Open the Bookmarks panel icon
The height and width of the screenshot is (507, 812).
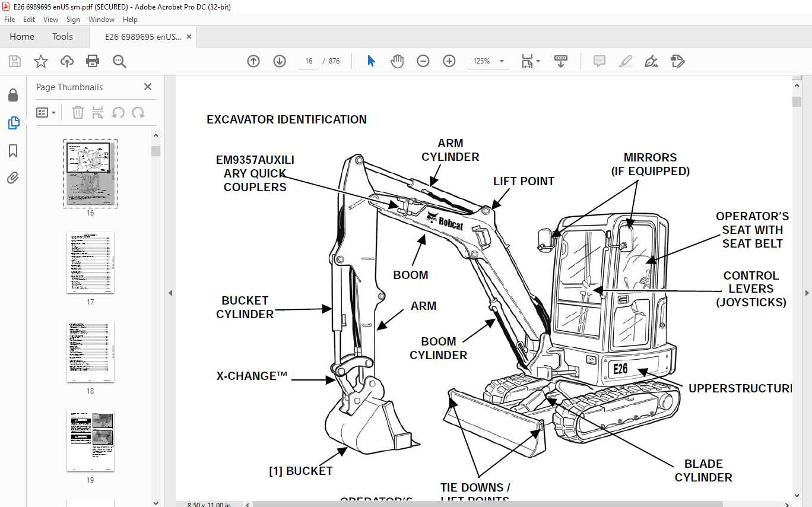point(13,151)
